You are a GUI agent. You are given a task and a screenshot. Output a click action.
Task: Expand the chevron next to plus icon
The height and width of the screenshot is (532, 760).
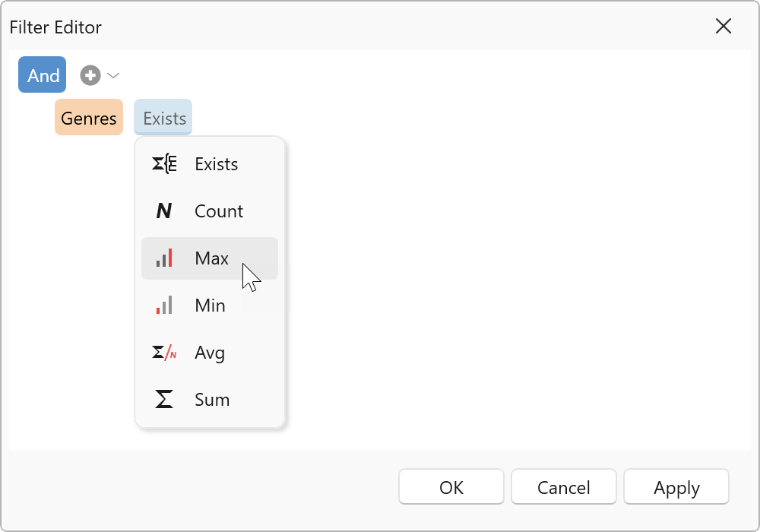tap(113, 75)
